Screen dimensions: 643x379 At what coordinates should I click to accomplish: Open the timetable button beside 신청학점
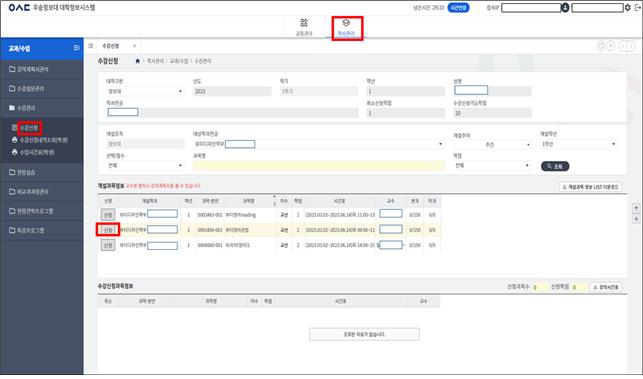[606, 287]
